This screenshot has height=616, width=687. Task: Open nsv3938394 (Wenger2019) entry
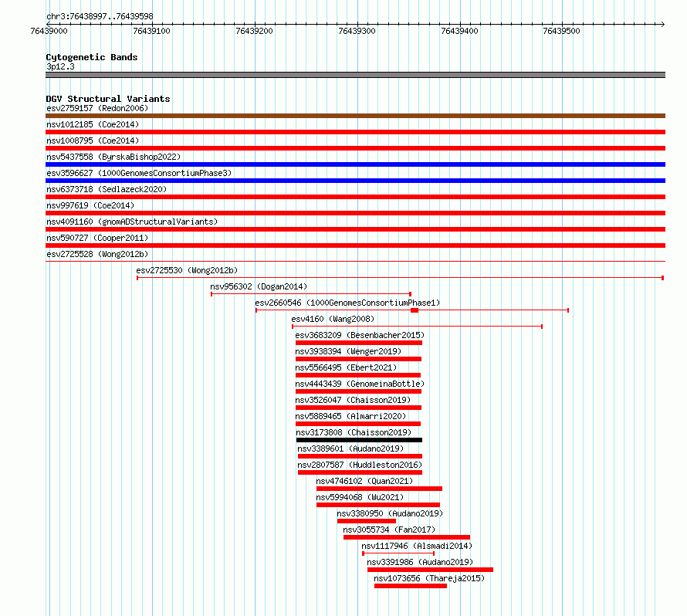tap(348, 351)
